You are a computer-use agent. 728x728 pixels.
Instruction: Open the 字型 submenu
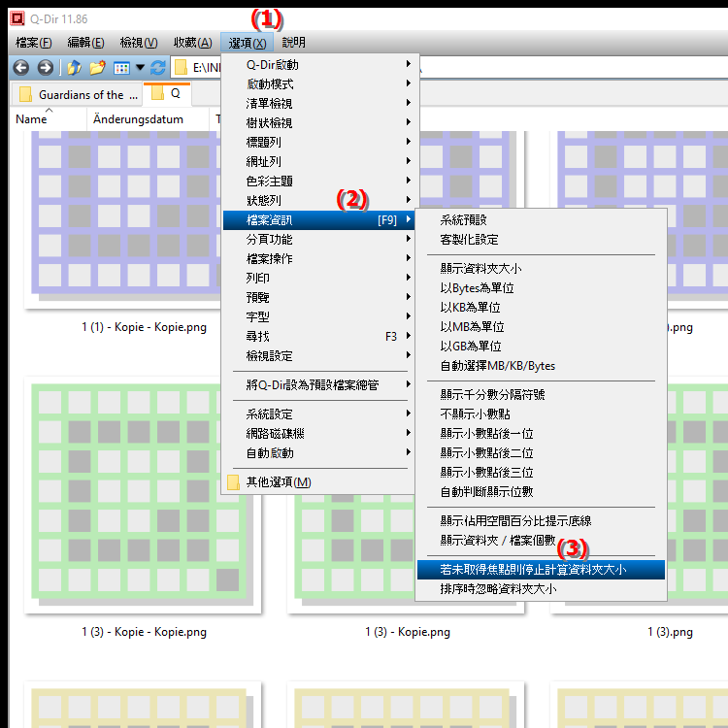click(x=320, y=317)
